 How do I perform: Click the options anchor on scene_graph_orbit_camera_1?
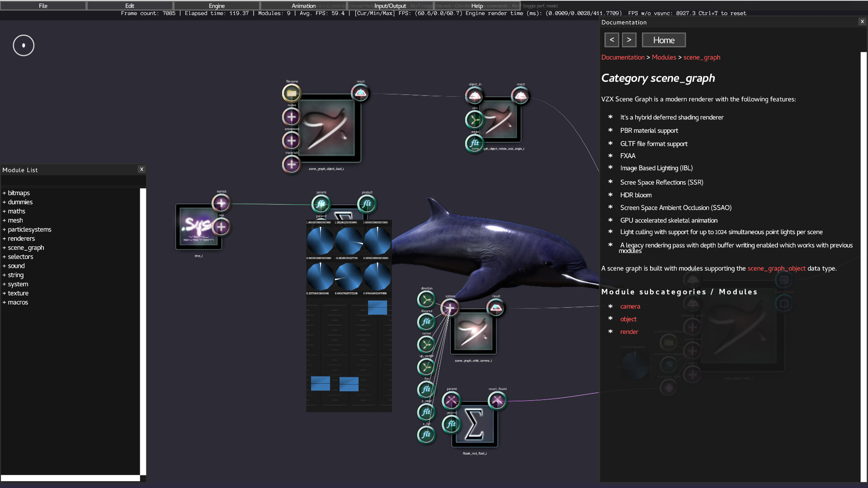pos(450,308)
